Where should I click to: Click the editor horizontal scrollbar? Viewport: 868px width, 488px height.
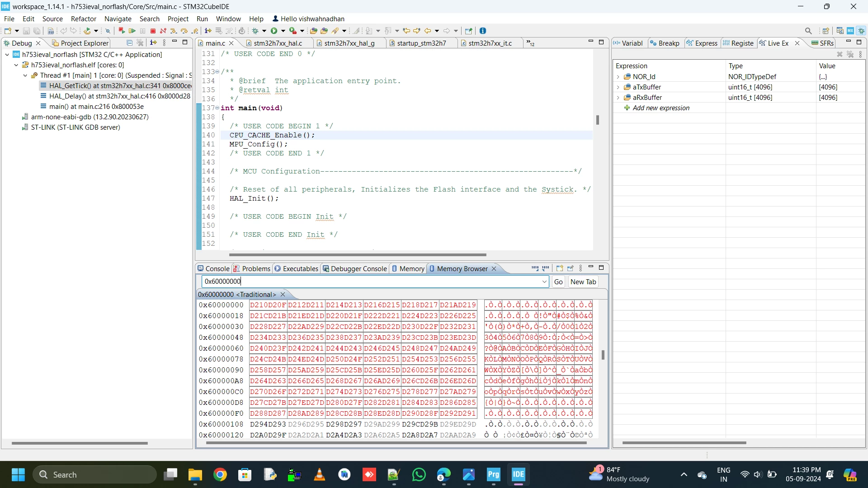coord(358,255)
